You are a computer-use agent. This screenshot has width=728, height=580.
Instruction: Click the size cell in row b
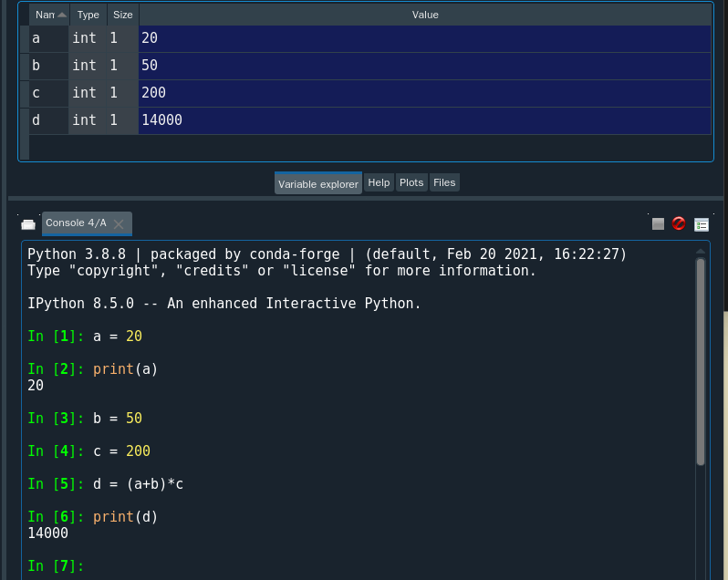pyautogui.click(x=122, y=66)
